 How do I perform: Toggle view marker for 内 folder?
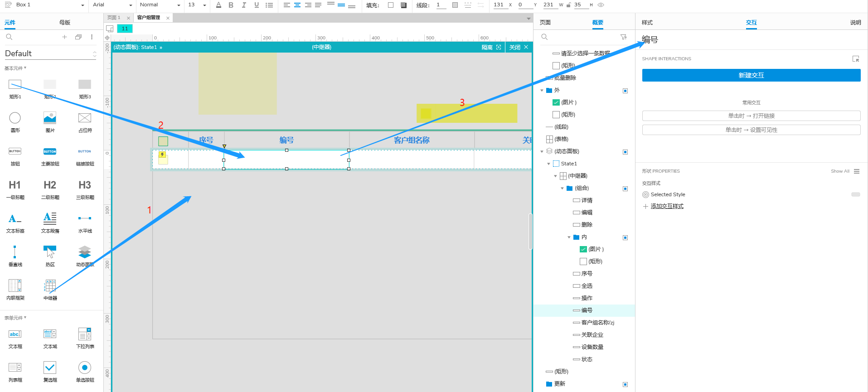(x=625, y=237)
